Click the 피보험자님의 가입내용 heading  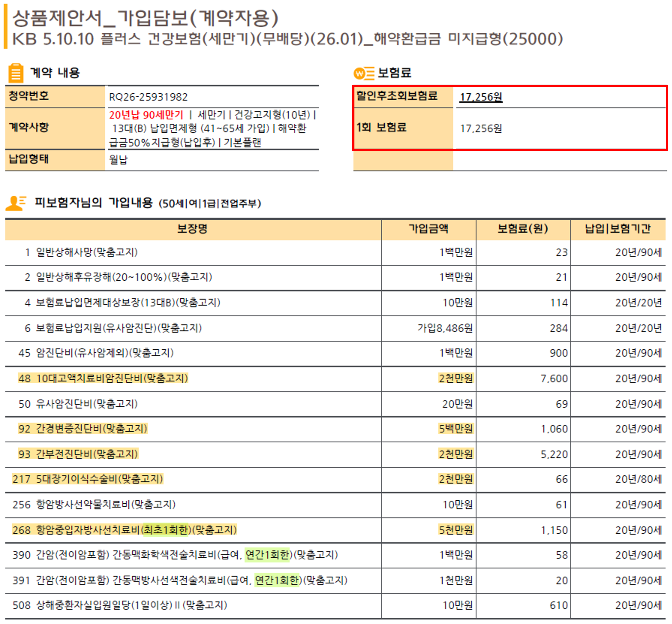(x=94, y=202)
